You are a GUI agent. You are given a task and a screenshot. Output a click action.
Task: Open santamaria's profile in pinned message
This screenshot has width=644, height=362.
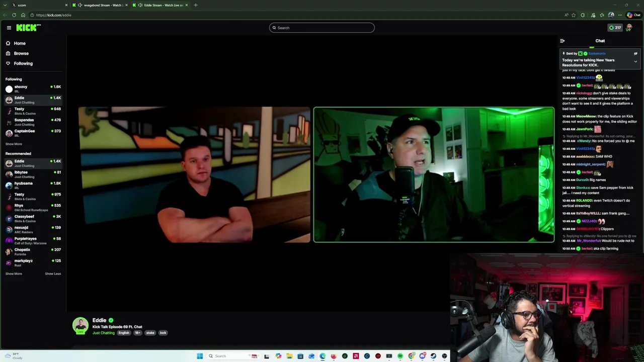(x=597, y=53)
